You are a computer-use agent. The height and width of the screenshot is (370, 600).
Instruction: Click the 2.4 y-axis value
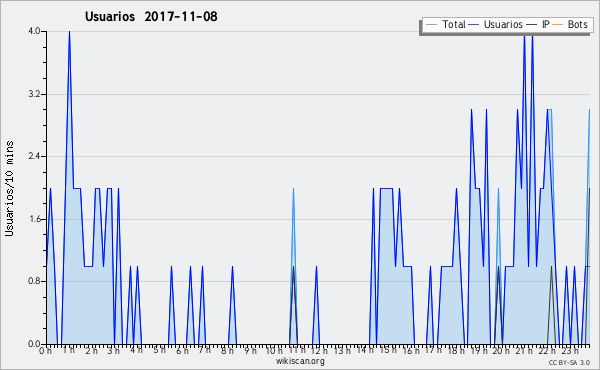pos(34,156)
